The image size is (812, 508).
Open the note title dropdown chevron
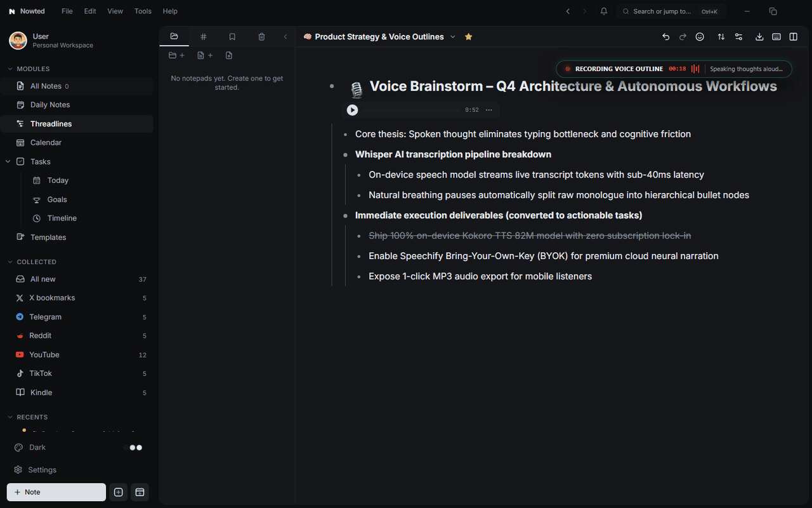[x=453, y=37]
